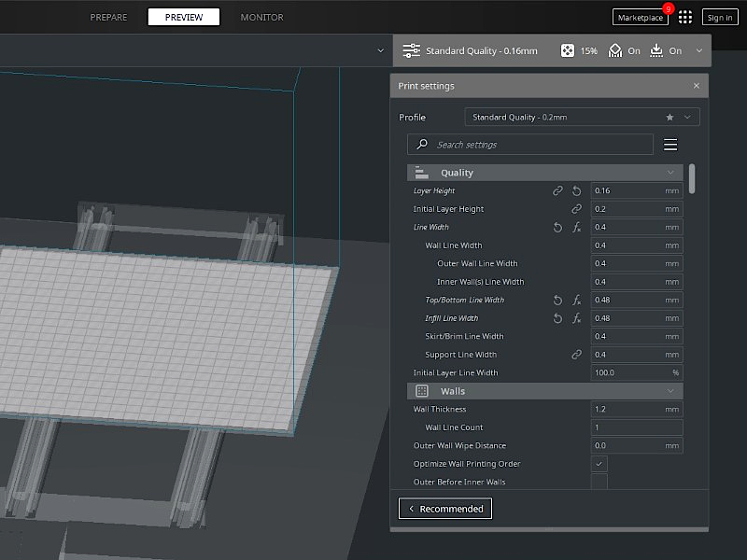Screen dimensions: 747x560
Task: Click the 'Wall Thickness' label
Action: tap(439, 409)
